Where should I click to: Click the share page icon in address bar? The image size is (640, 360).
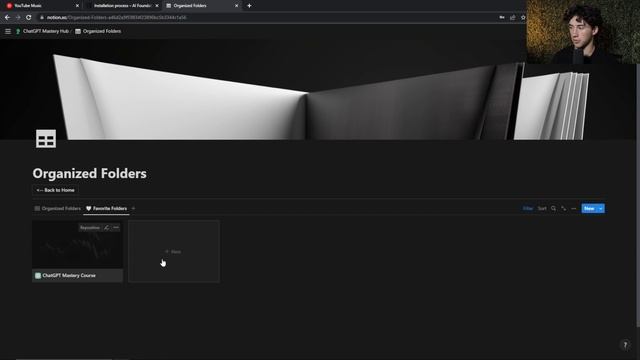[x=513, y=18]
